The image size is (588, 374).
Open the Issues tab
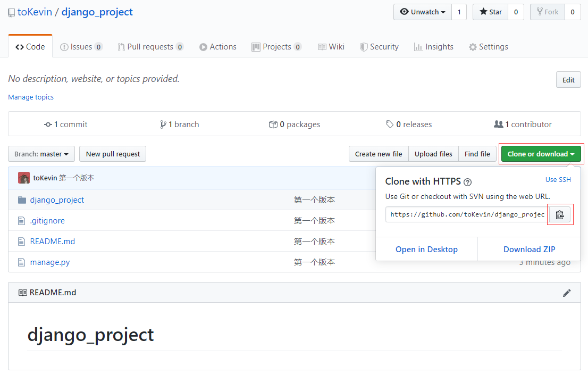(81, 47)
